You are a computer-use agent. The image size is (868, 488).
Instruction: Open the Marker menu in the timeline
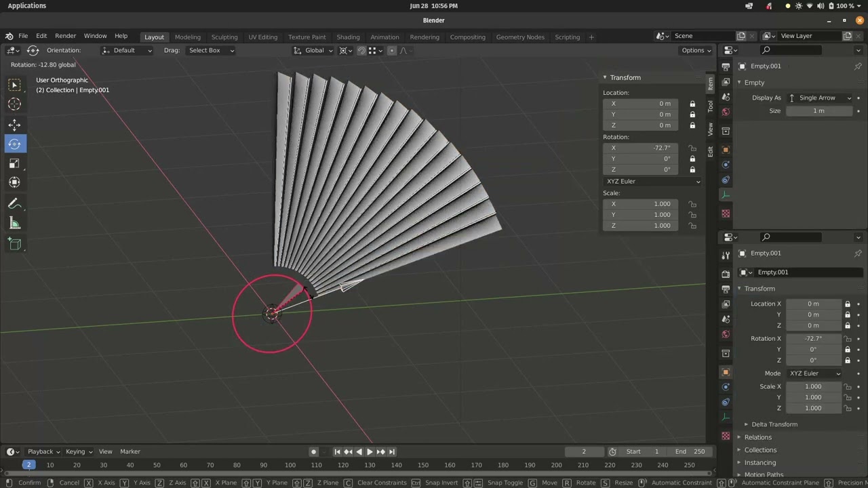coord(130,451)
